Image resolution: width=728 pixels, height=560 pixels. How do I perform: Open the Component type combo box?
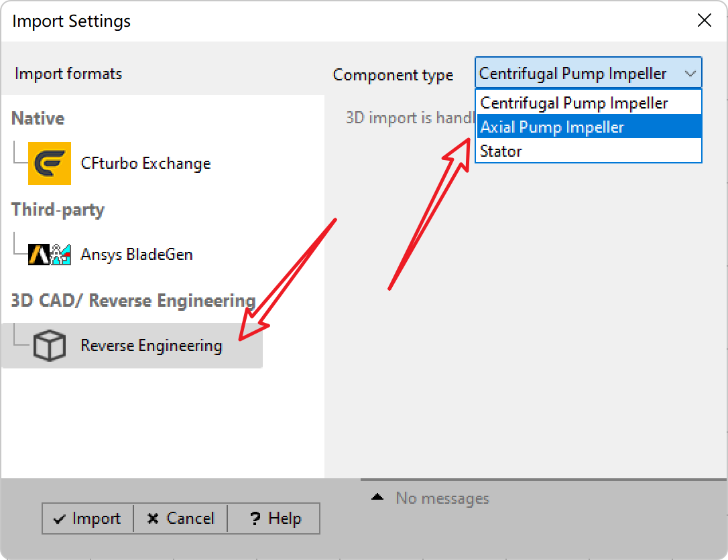tap(589, 73)
